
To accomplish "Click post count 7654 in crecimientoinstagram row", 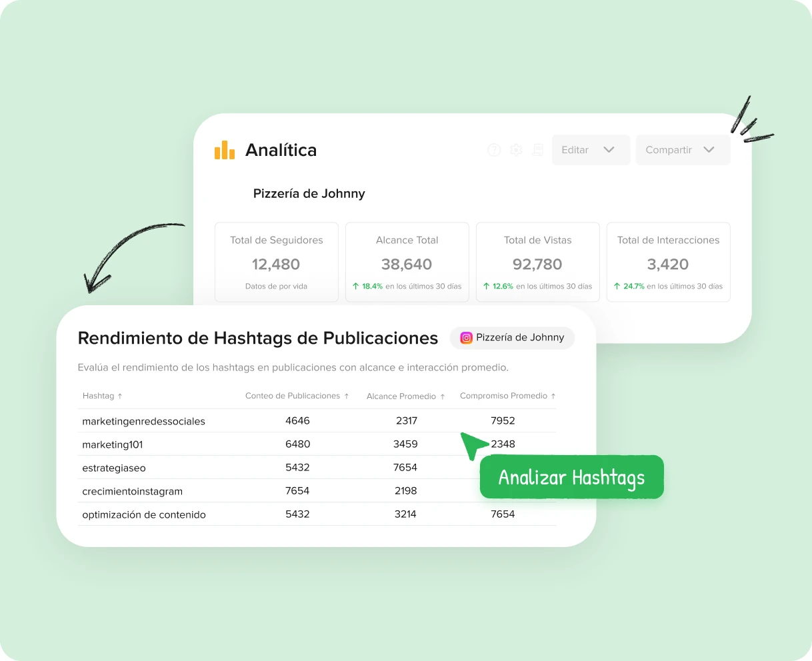I will 297,490.
